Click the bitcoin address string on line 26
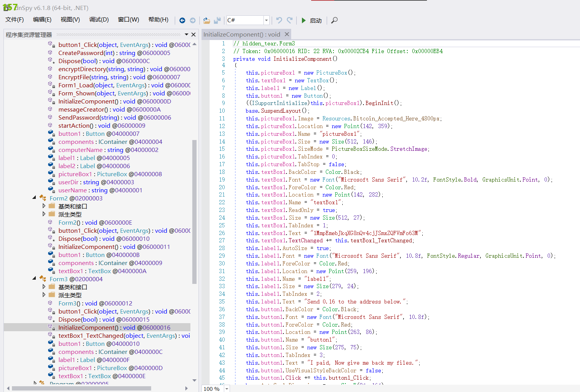The height and width of the screenshot is (392, 580). pyautogui.click(x=367, y=233)
